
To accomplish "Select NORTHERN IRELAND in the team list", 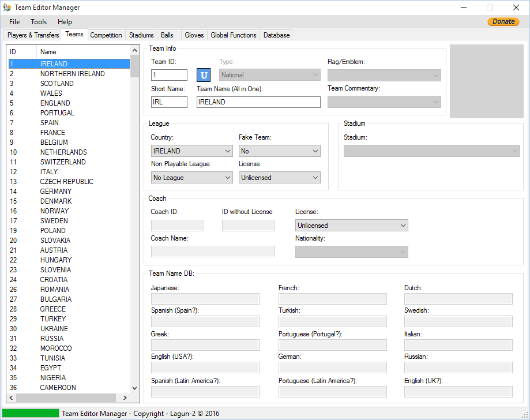I will pyautogui.click(x=69, y=74).
